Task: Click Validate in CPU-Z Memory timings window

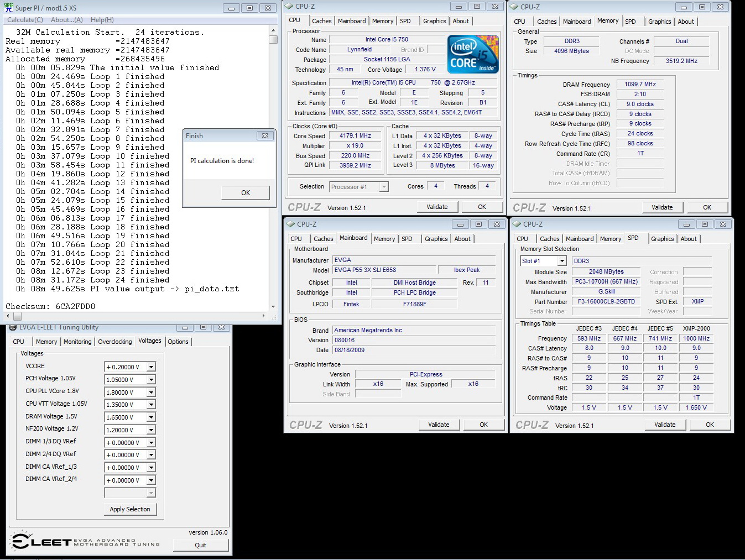Action: pyautogui.click(x=662, y=207)
